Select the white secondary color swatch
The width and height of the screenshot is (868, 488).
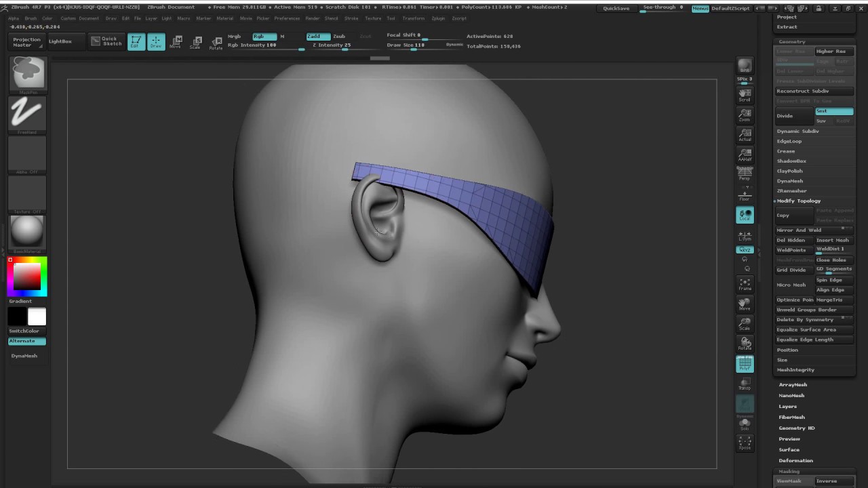click(x=37, y=317)
